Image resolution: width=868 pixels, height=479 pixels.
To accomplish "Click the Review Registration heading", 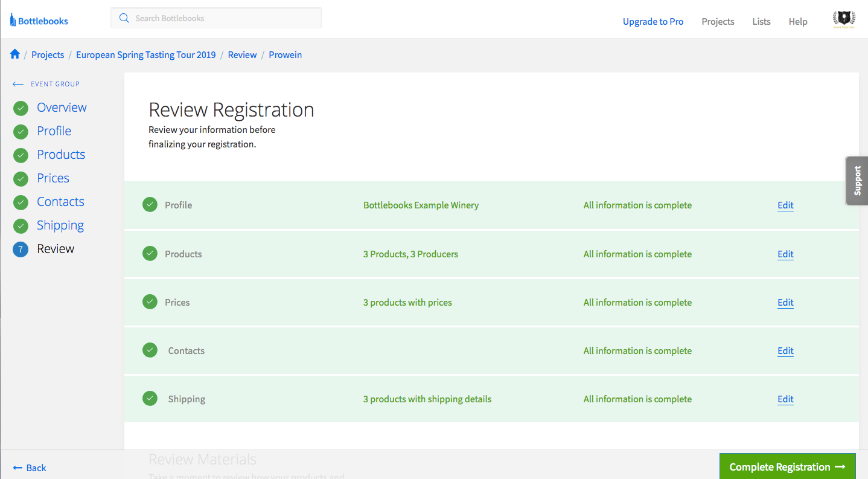I will click(x=231, y=110).
